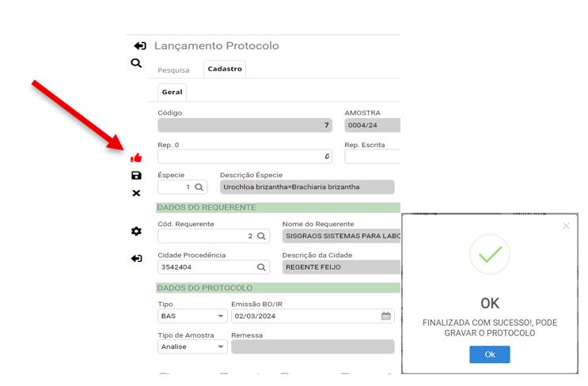Click the Emissão BO/IR date field
Screen dimensions: 588x386
pyautogui.click(x=305, y=316)
